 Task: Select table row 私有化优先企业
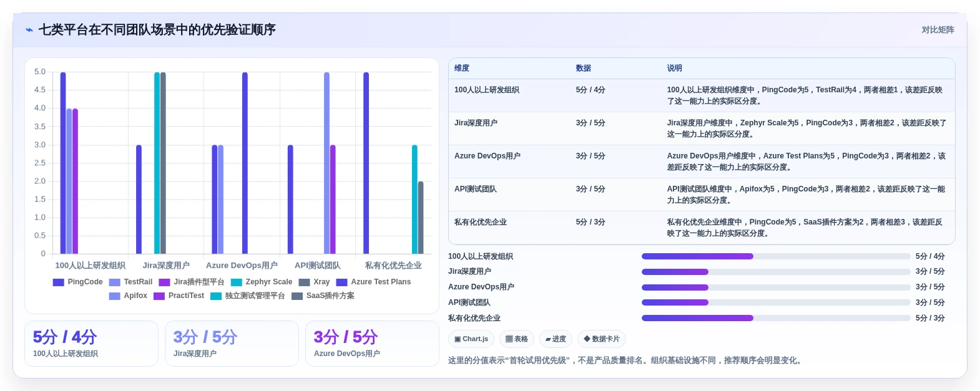[702, 228]
